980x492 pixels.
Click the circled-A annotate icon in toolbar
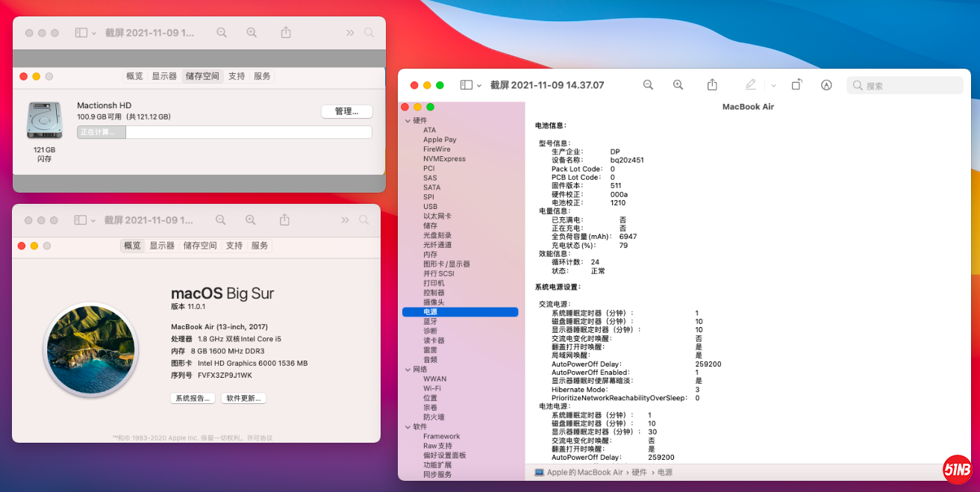click(x=826, y=85)
